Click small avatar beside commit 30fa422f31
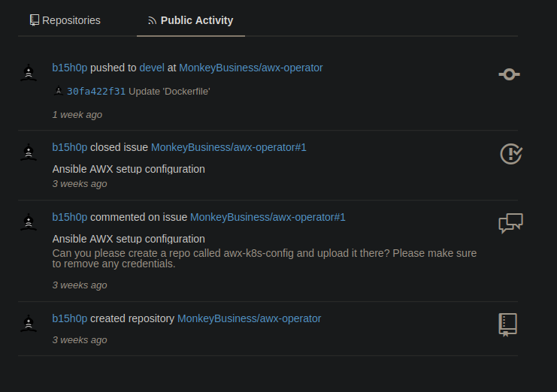The image size is (557, 392). point(59,91)
